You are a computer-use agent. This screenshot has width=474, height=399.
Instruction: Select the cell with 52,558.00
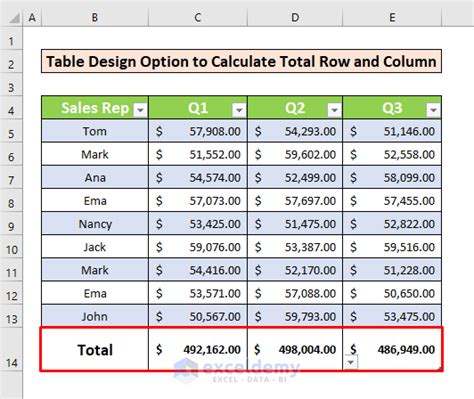(x=392, y=154)
